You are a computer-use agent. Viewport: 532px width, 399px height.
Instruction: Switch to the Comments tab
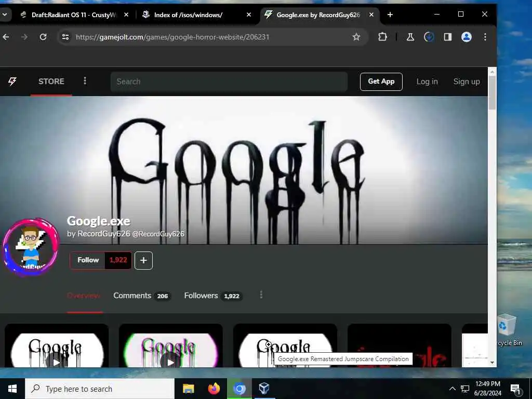click(141, 296)
